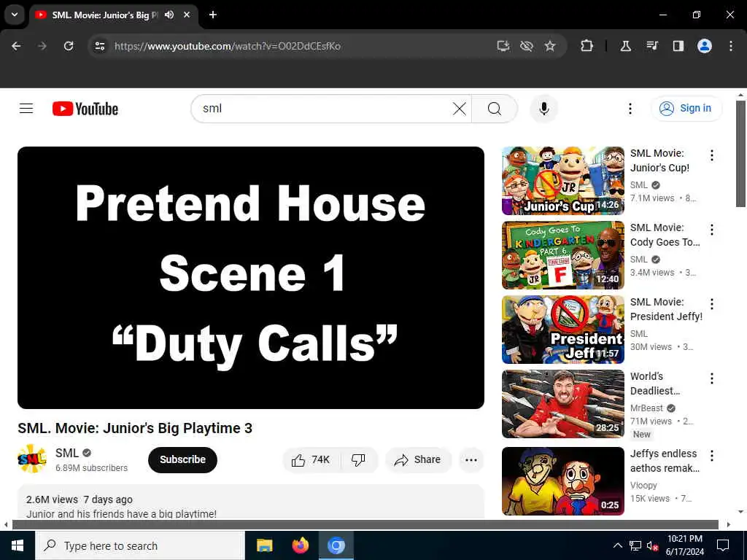747x560 pixels.
Task: Open SML Movie: President Jeffy! title
Action: tap(666, 309)
